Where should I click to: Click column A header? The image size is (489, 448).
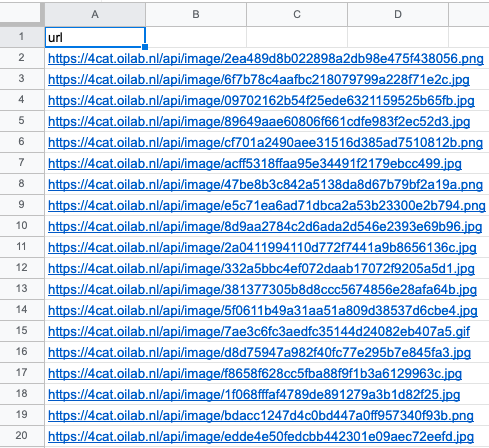tap(95, 14)
